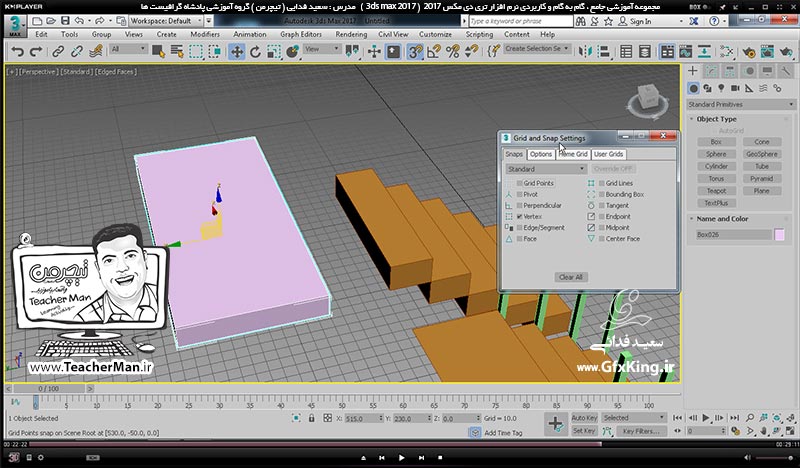Image resolution: width=800 pixels, height=468 pixels.
Task: Toggle the 3D Snaps button
Action: [415, 52]
